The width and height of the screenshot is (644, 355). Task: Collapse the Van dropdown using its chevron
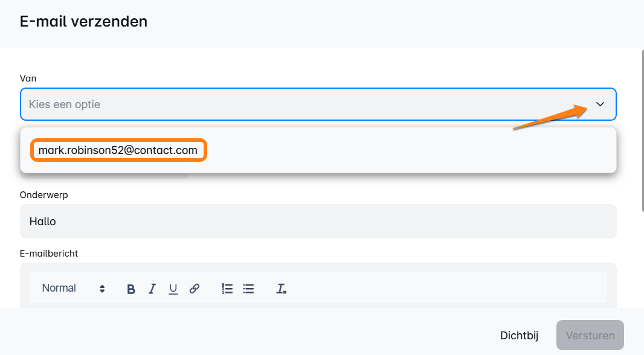click(x=600, y=104)
